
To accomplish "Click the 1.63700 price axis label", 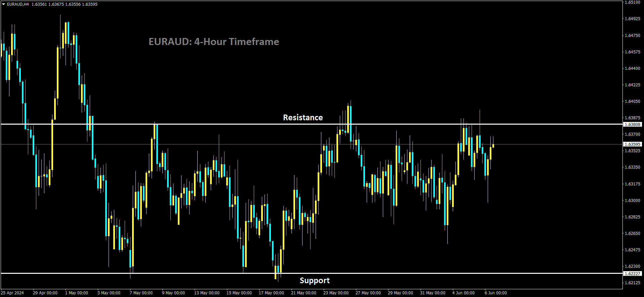I will 633,134.
